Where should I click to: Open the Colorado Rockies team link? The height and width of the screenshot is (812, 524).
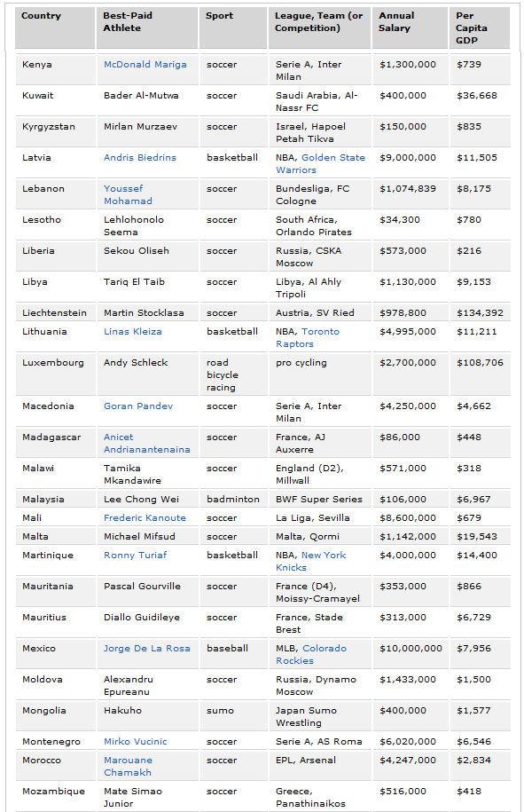311,655
